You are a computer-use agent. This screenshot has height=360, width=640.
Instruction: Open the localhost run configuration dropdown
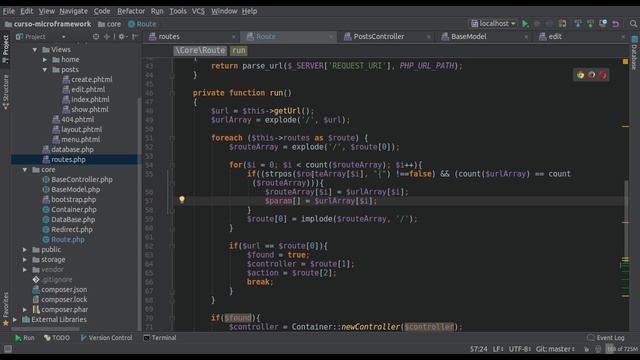tap(493, 24)
